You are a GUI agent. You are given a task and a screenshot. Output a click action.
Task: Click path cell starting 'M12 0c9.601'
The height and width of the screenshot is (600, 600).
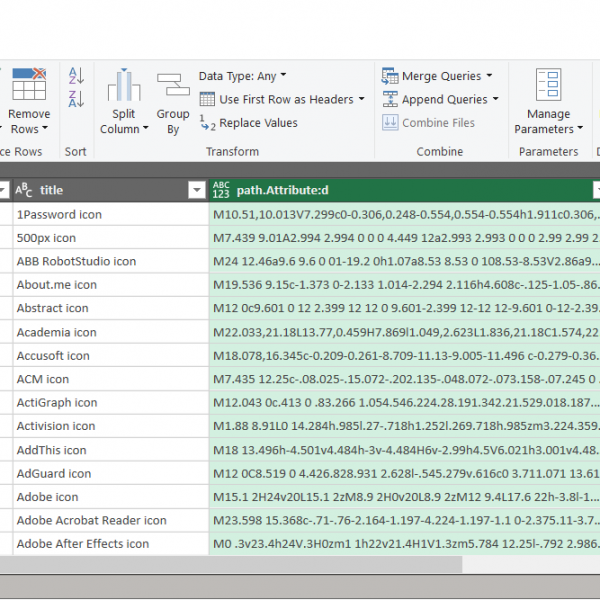(x=405, y=308)
